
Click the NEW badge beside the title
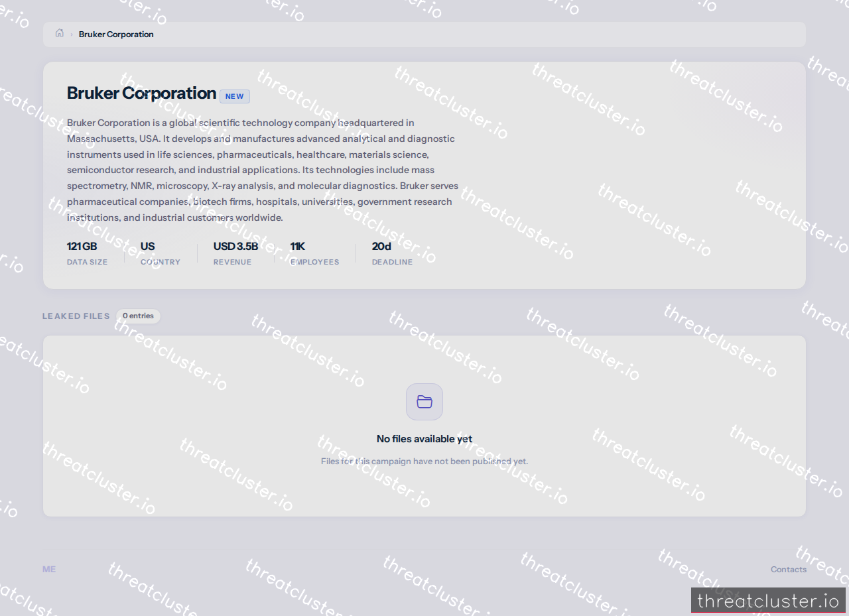click(x=234, y=96)
